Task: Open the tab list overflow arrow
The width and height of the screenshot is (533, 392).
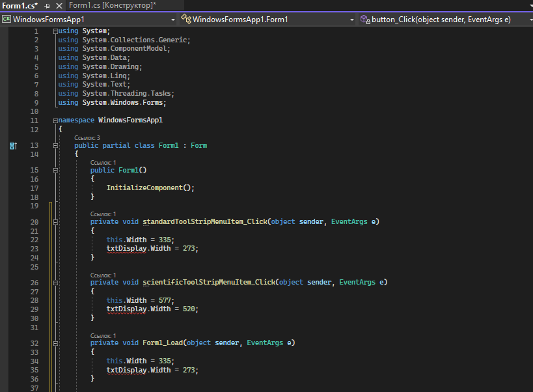Action: tap(529, 5)
